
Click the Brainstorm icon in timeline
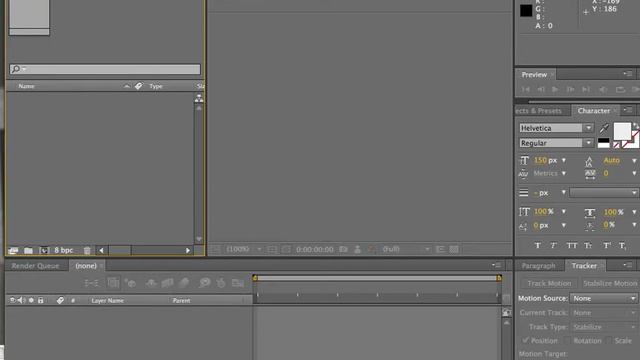point(204,282)
